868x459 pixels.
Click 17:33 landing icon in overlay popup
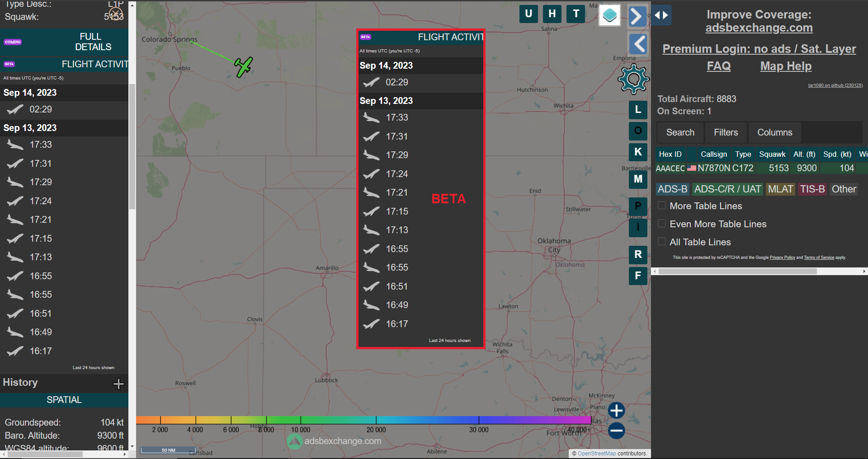click(x=371, y=118)
